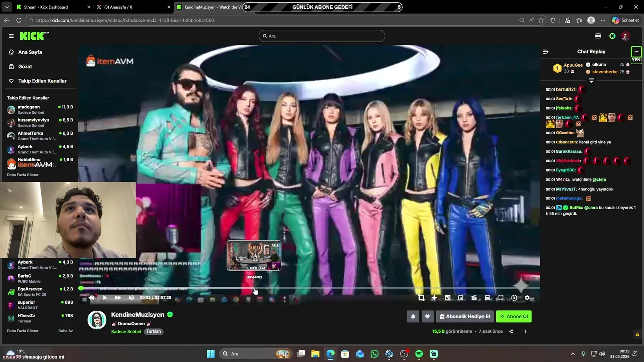The height and width of the screenshot is (362, 644).
Task: Open KendineMuzisyen channel avatar
Action: point(97,320)
